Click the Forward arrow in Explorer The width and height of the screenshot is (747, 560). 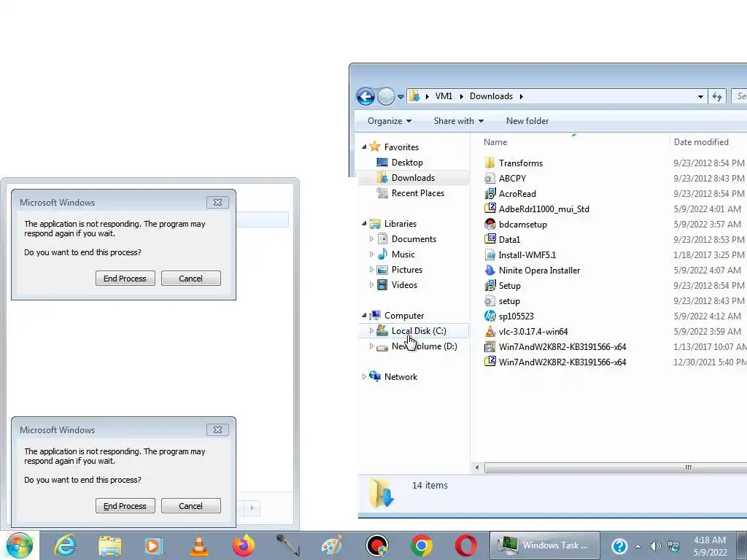click(386, 97)
